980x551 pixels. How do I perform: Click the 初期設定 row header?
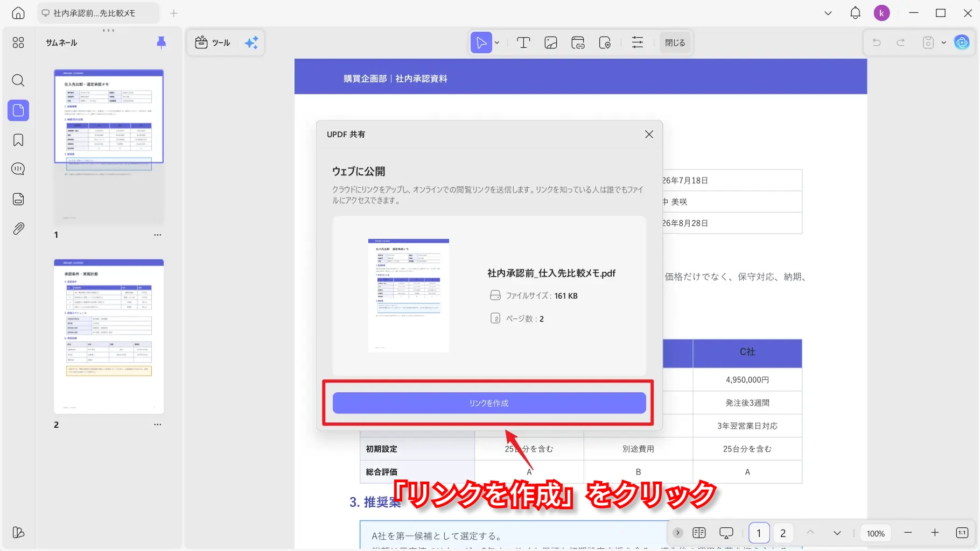click(x=417, y=449)
